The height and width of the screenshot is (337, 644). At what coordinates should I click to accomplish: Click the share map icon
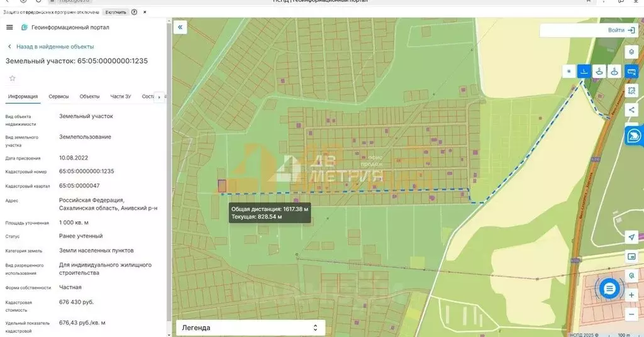631,110
